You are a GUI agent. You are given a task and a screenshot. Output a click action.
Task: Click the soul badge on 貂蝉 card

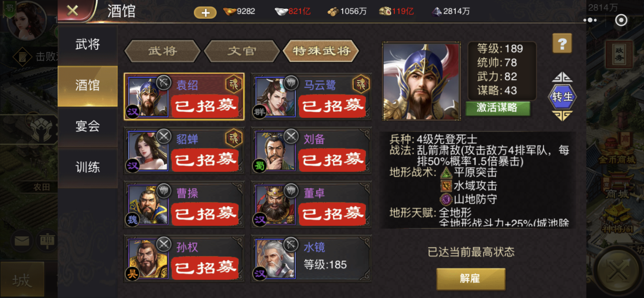[234, 138]
